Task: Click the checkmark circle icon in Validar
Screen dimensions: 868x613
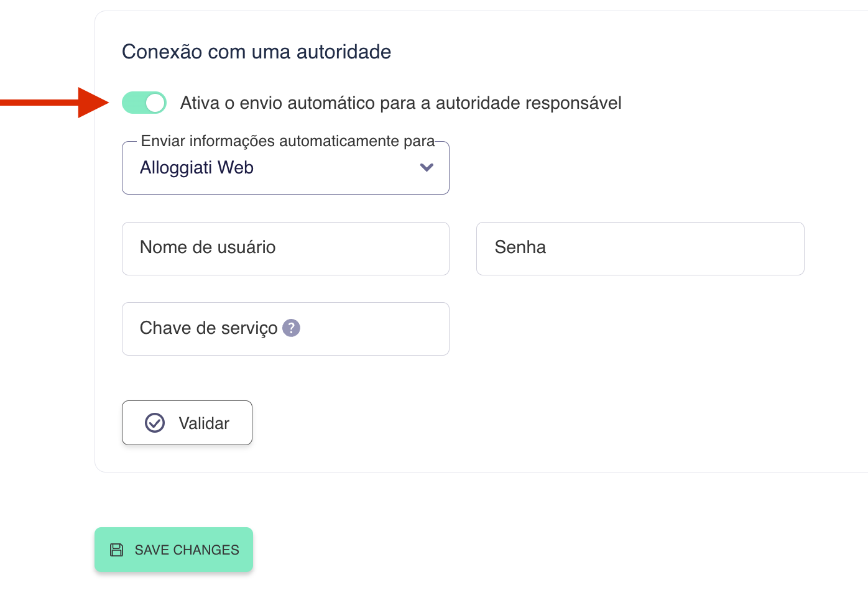Action: [x=155, y=423]
